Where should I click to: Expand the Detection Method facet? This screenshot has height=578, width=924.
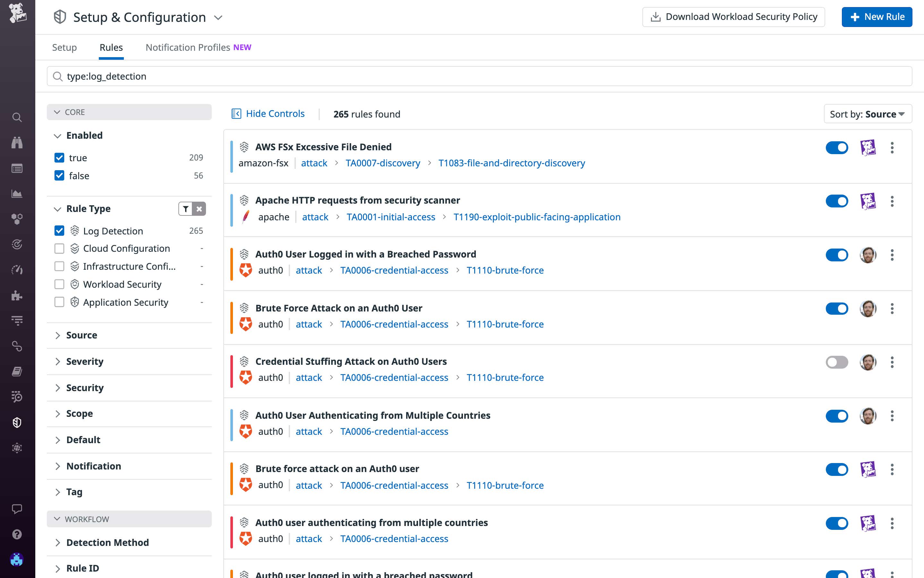[x=57, y=542]
